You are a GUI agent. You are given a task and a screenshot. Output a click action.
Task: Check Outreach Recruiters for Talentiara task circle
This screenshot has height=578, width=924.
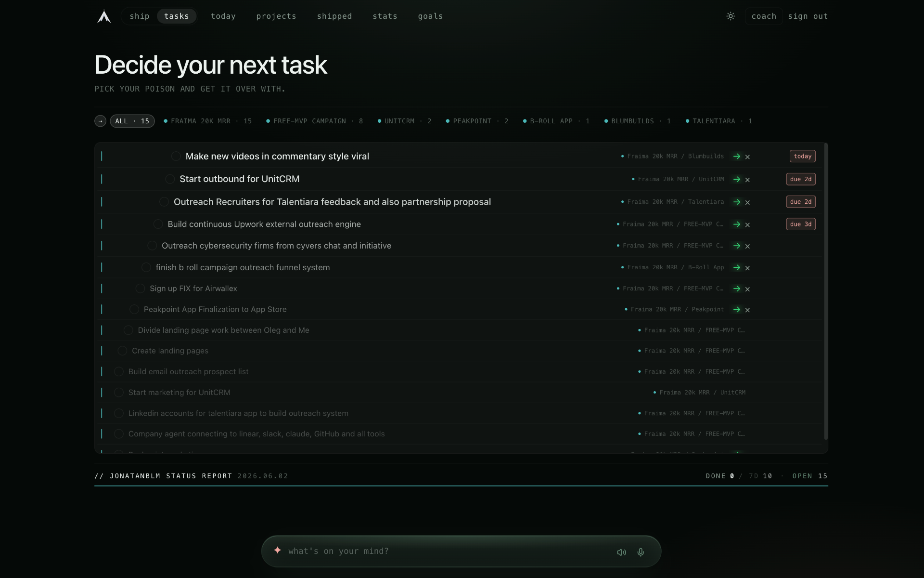click(164, 201)
